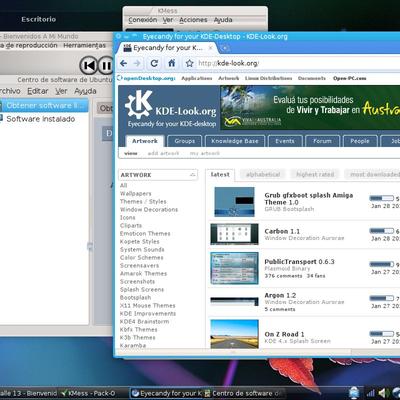Switch to Eyecandy browser taskbar entry
Image resolution: width=400 pixels, height=400 pixels.
pyautogui.click(x=167, y=393)
